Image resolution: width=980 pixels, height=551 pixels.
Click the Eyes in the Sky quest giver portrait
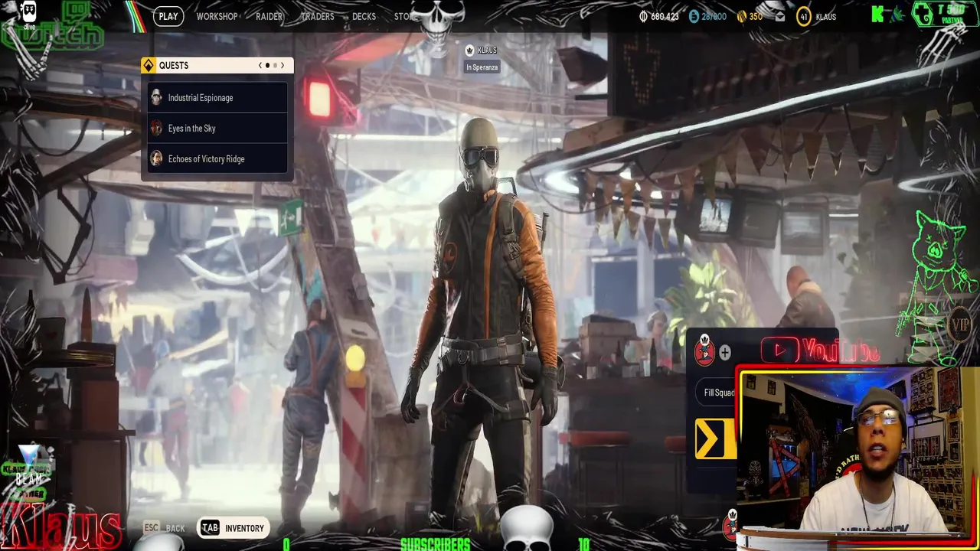tap(156, 128)
